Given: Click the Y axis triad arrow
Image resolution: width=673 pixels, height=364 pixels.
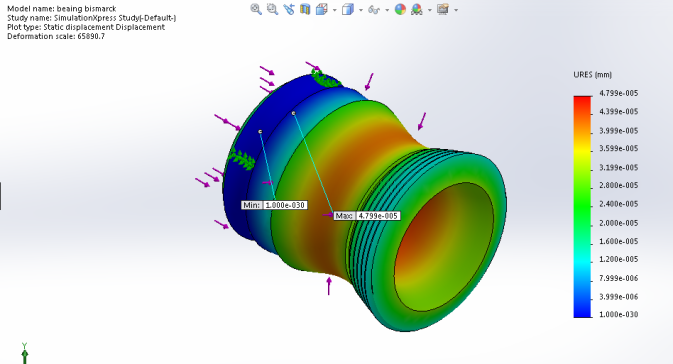Looking at the screenshot, I should 24,353.
